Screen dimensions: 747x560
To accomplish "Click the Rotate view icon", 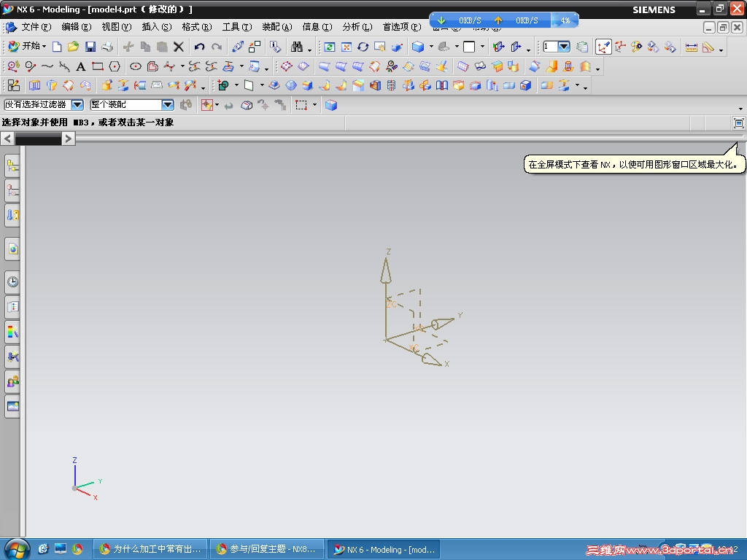I will click(x=363, y=47).
